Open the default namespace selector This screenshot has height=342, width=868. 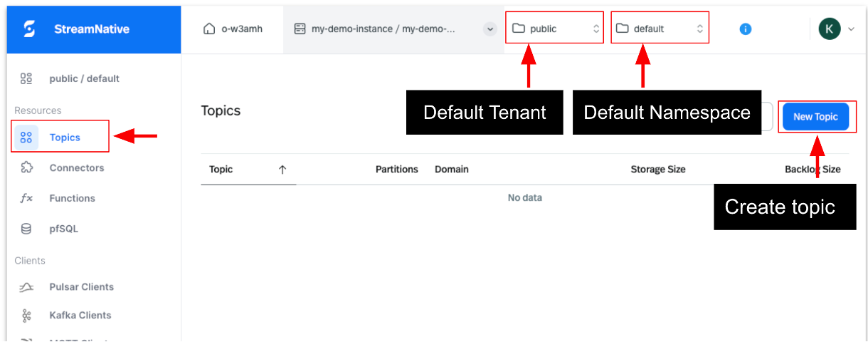click(660, 28)
